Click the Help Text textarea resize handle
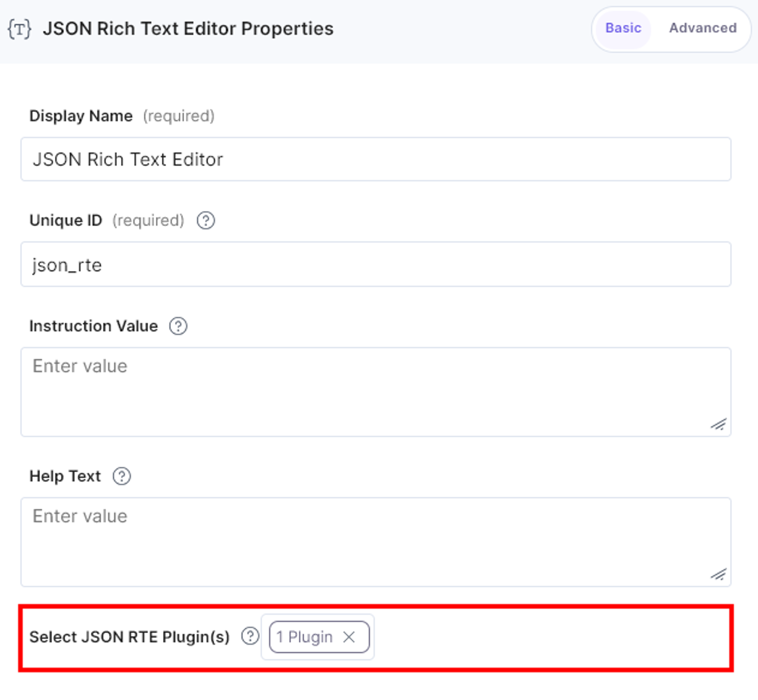This screenshot has width=758, height=700. point(719,575)
